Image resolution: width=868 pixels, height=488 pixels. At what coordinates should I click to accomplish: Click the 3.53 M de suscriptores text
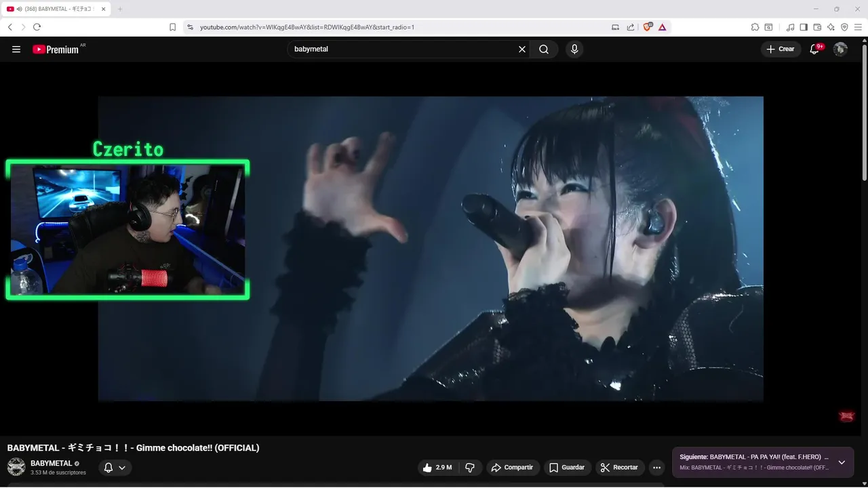point(58,472)
